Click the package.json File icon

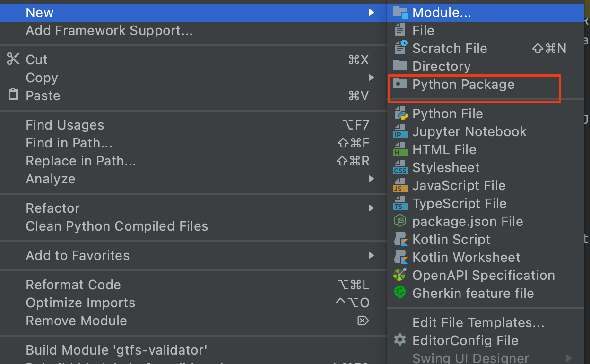pyautogui.click(x=400, y=221)
